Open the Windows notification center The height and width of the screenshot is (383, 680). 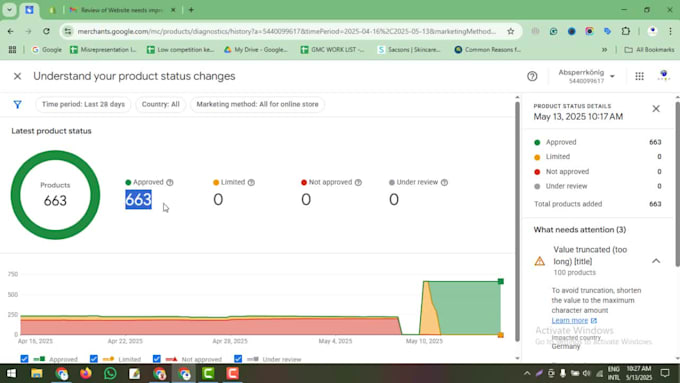(665, 373)
